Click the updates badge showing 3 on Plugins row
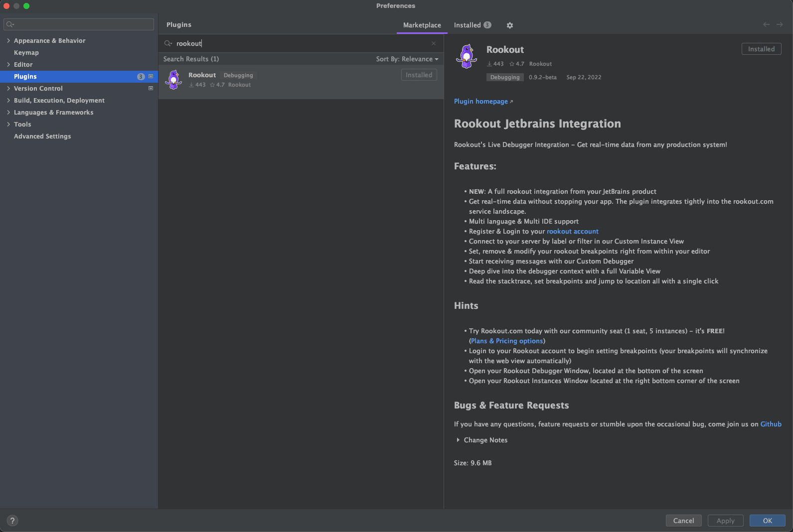 141,77
